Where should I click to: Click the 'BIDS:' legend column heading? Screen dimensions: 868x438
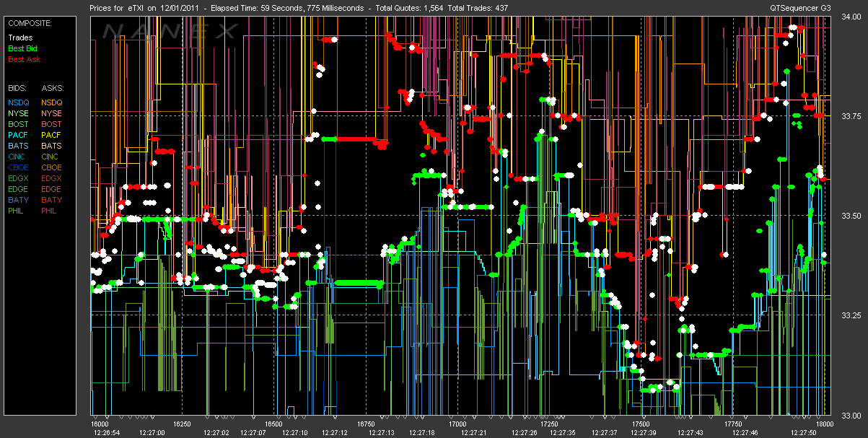[18, 87]
